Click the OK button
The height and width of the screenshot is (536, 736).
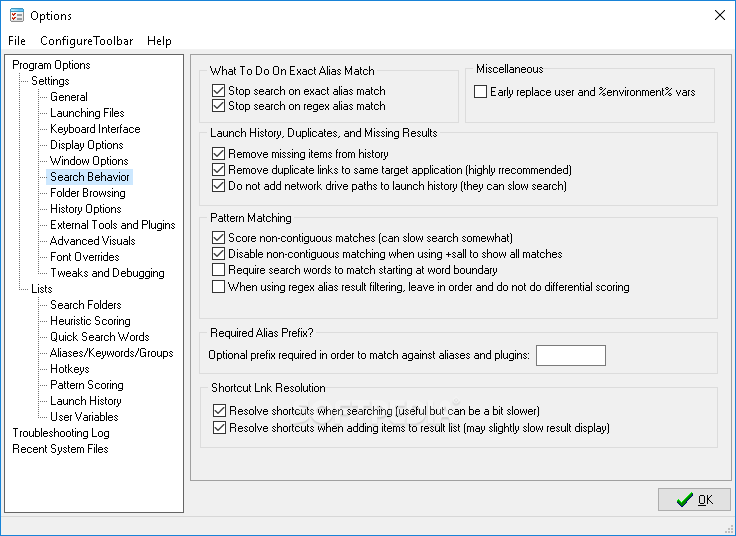(694, 499)
